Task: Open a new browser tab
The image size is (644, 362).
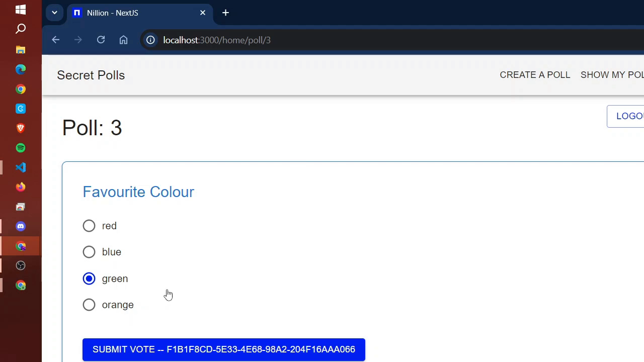Action: click(225, 13)
